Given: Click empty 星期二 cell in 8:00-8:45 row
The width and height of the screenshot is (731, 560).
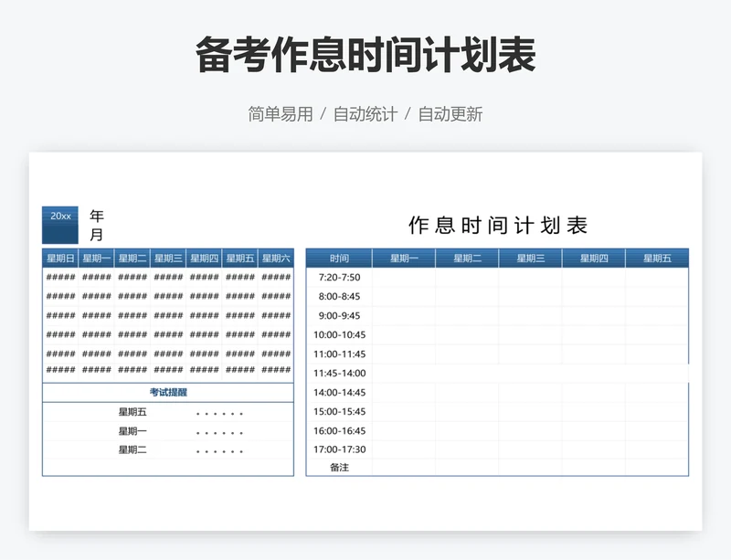Looking at the screenshot, I should click(467, 297).
